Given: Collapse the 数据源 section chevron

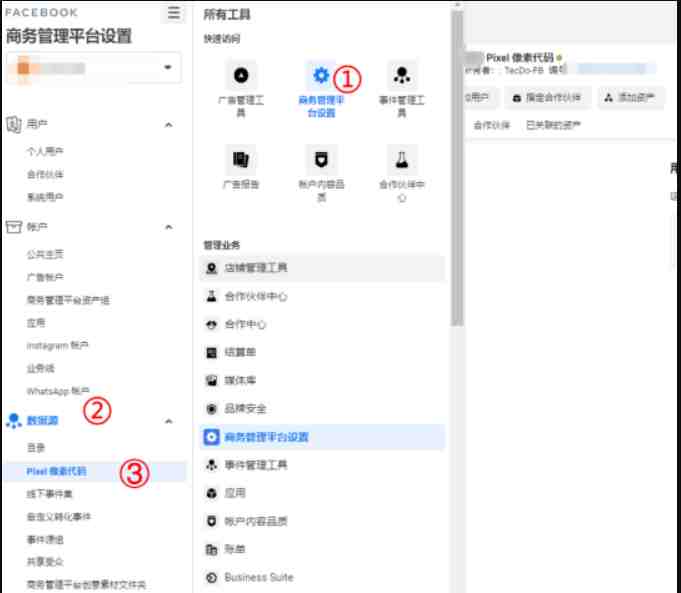Looking at the screenshot, I should point(169,421).
